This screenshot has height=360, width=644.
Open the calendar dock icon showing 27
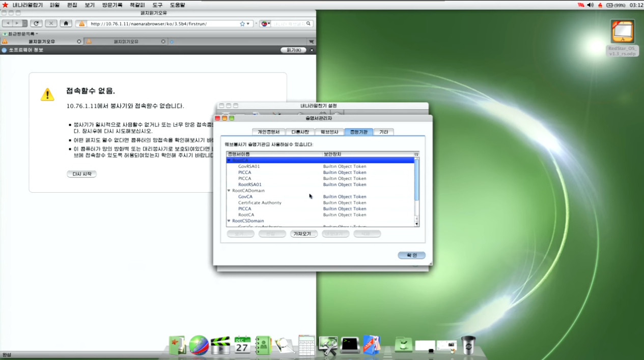[x=242, y=345]
